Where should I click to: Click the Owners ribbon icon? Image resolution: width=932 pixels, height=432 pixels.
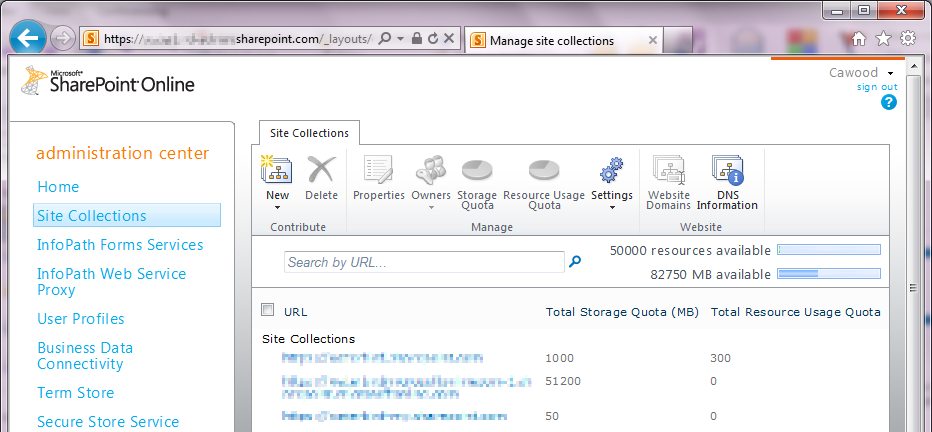click(x=431, y=170)
